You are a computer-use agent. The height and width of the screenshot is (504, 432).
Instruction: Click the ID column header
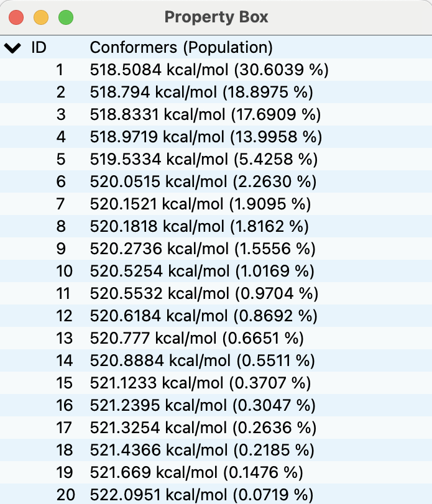point(39,47)
